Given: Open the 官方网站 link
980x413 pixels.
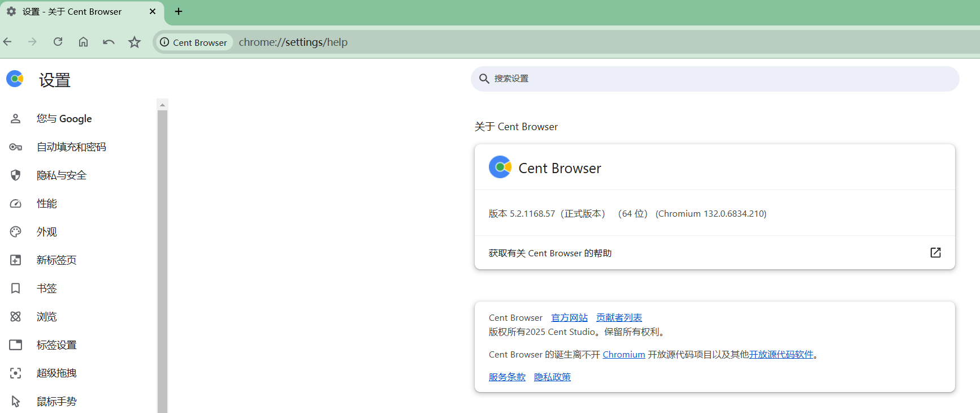Looking at the screenshot, I should (x=570, y=318).
